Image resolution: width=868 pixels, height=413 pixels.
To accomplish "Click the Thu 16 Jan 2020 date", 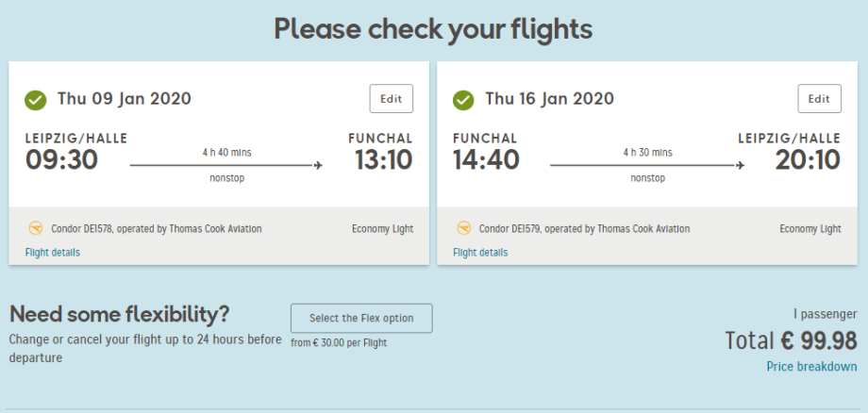I will pyautogui.click(x=552, y=99).
